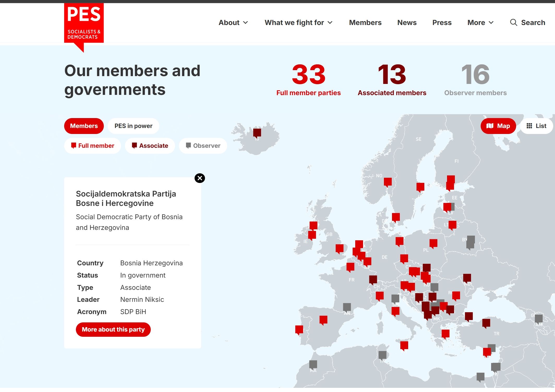Click the Portugal map marker

[299, 329]
